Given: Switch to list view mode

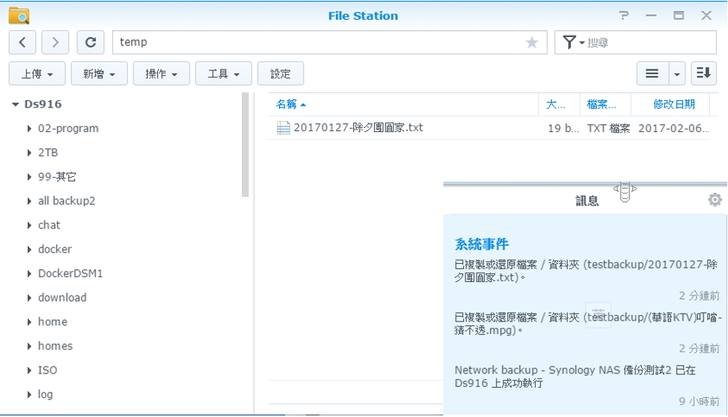Looking at the screenshot, I should 652,73.
